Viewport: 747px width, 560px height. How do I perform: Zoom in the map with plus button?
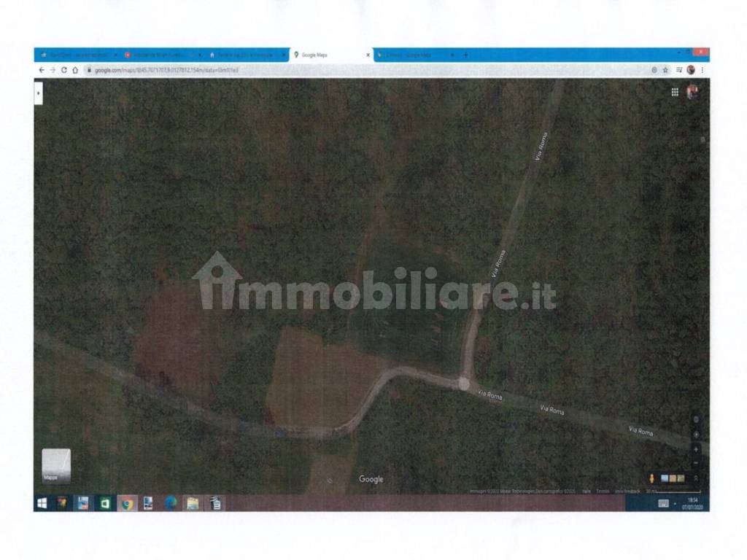pyautogui.click(x=696, y=449)
